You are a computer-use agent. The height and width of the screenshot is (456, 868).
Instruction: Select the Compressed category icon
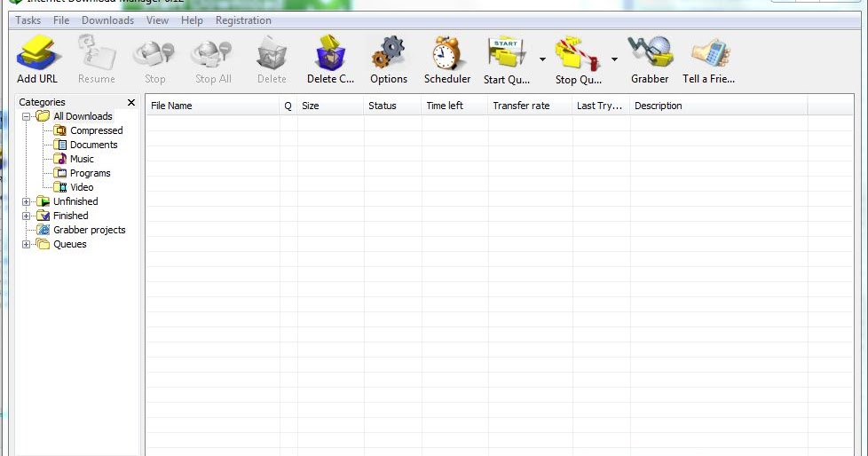59,130
